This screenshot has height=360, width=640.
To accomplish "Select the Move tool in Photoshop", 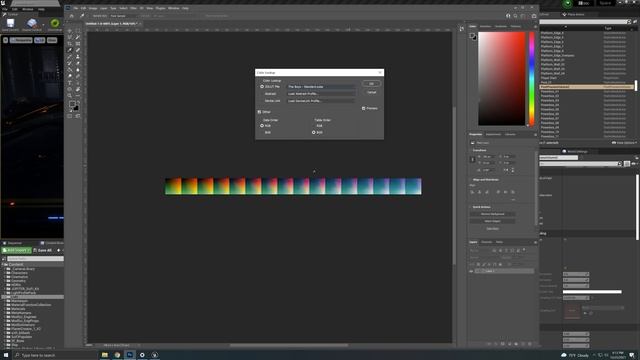I will (x=70, y=31).
